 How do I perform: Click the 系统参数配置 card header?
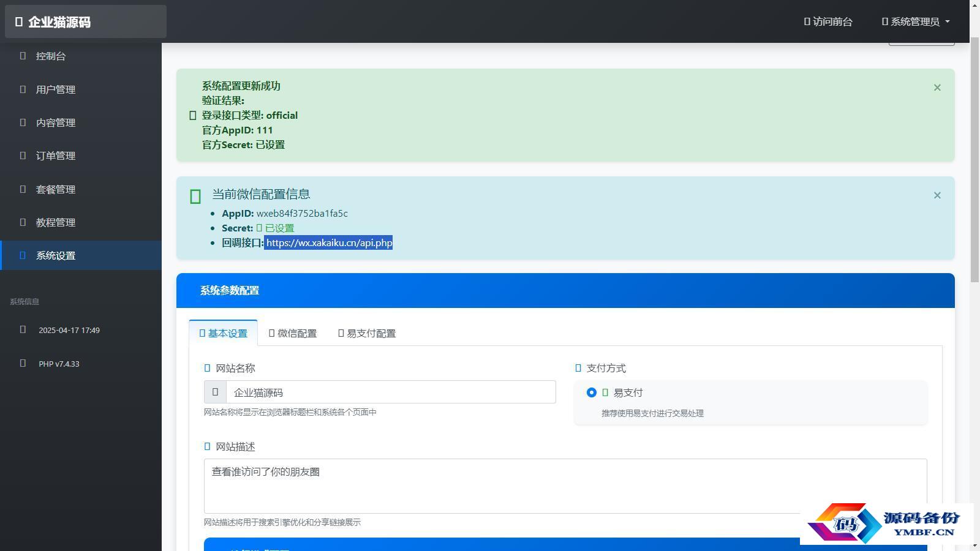point(565,290)
